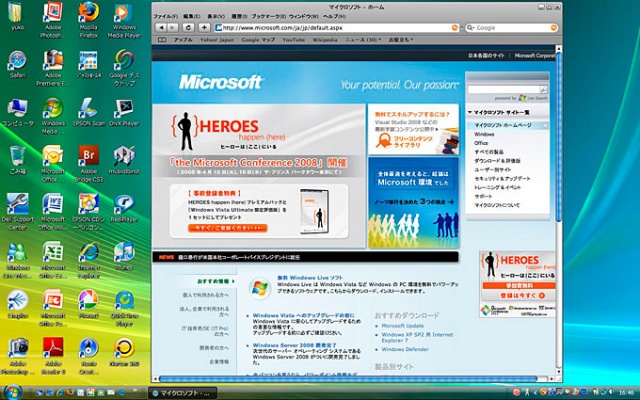
Task: Expand the お気に入り bookmarks bar dropdown
Action: [x=400, y=40]
